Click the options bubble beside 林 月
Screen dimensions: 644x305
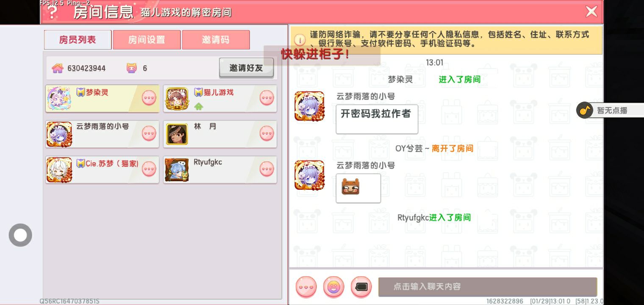266,133
